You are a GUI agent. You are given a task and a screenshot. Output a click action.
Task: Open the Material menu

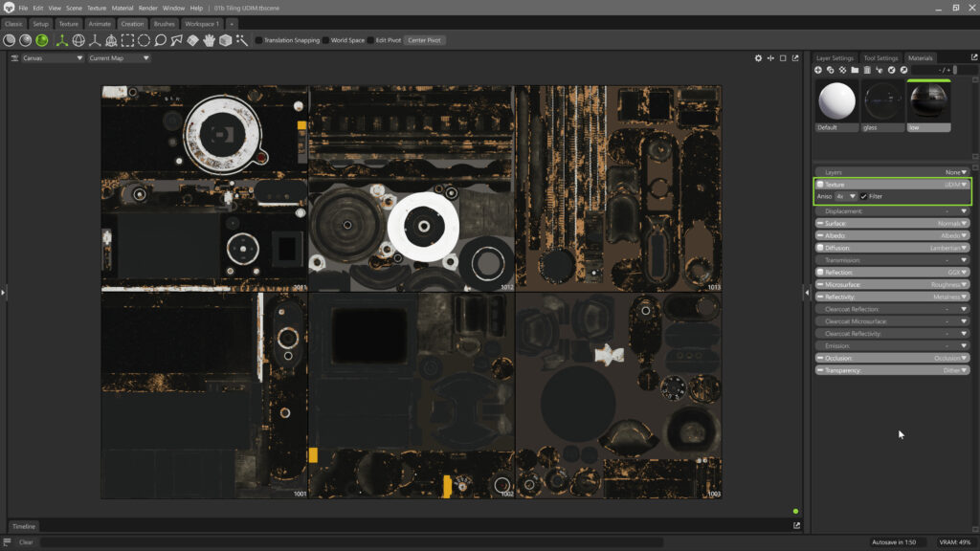pos(122,8)
